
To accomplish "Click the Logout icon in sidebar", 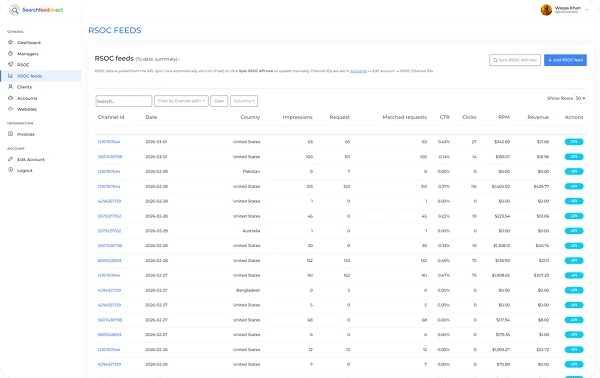I will point(11,170).
